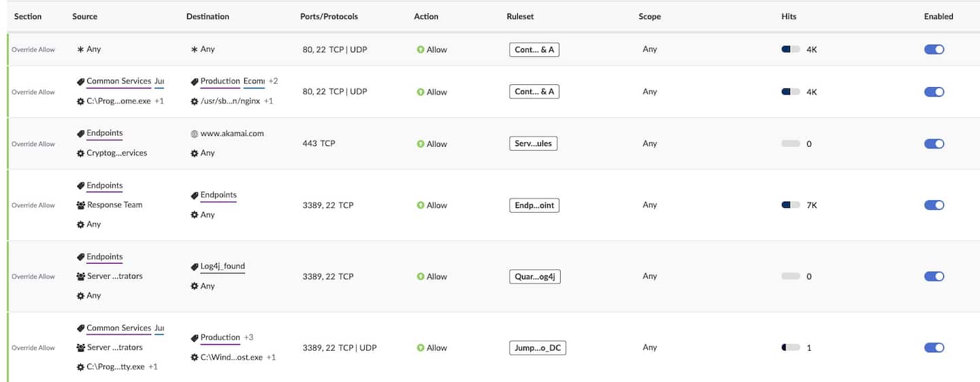Click the globe icon beside www.akamai.com

pos(195,134)
